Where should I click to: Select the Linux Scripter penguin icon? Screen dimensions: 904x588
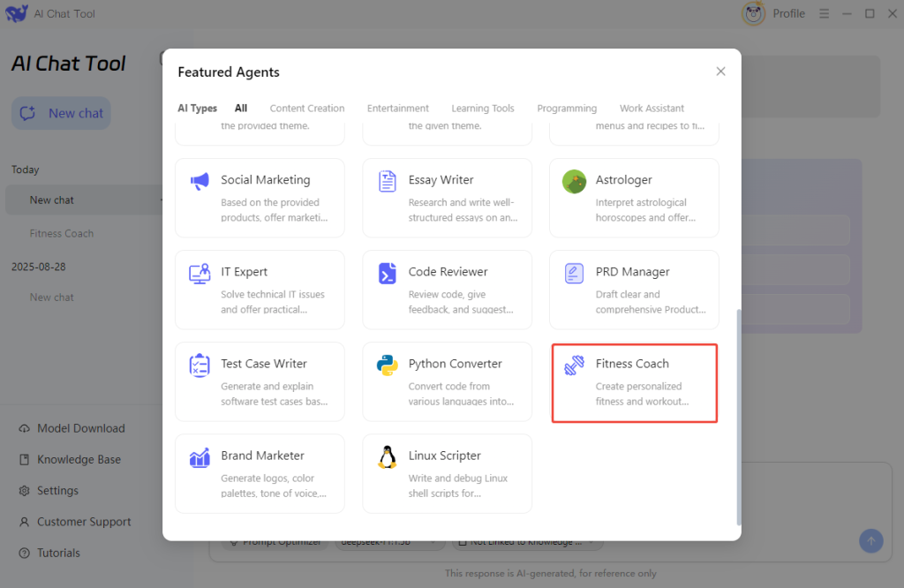[x=387, y=456]
